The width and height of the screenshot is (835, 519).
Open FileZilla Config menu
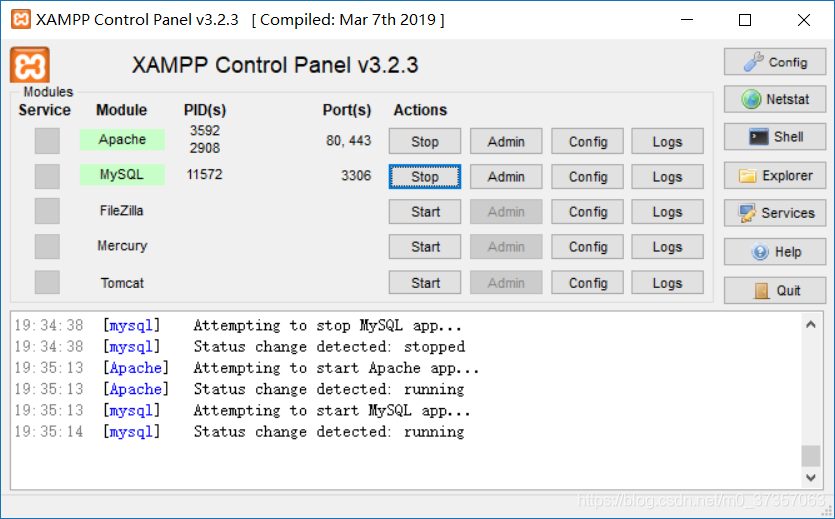coord(587,211)
